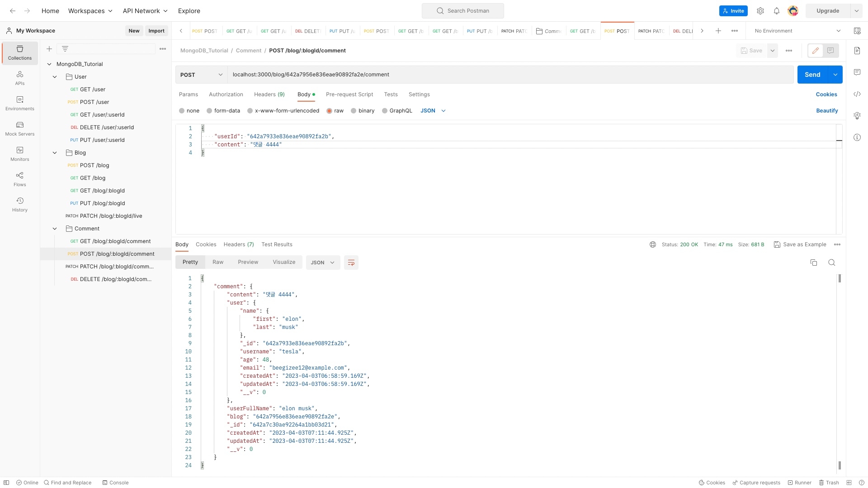Click the user avatar icon

(793, 11)
